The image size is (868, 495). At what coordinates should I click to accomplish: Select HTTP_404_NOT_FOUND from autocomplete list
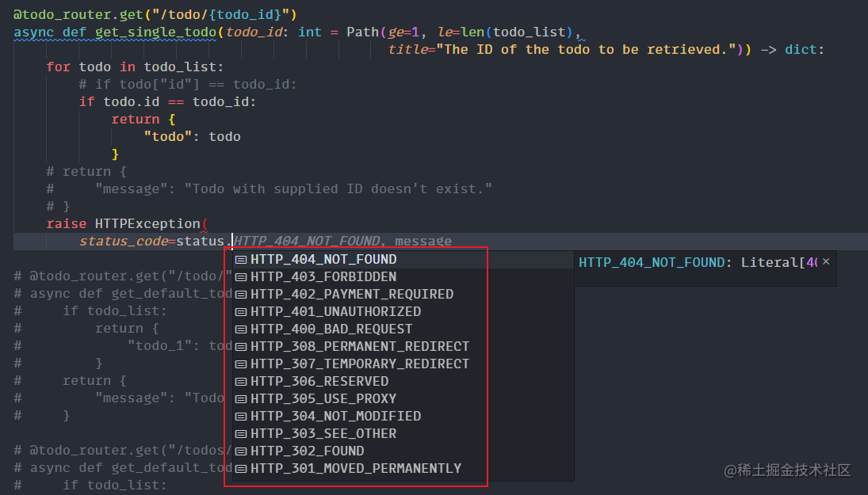tap(403, 259)
